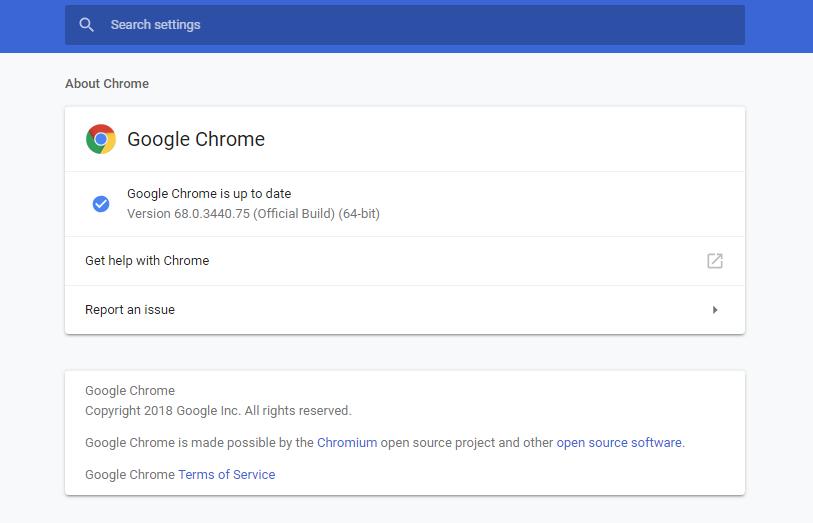Click the Google Chrome logo icon
Screen dimensions: 813x523
tap(100, 139)
